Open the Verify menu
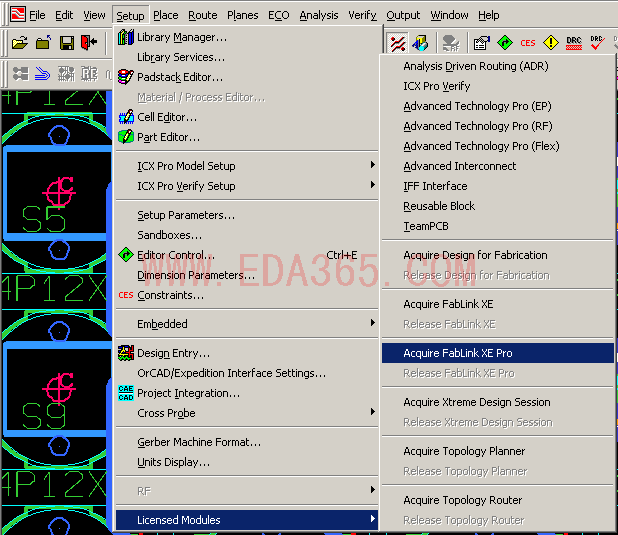Viewport: 618px width, 535px height. click(362, 15)
